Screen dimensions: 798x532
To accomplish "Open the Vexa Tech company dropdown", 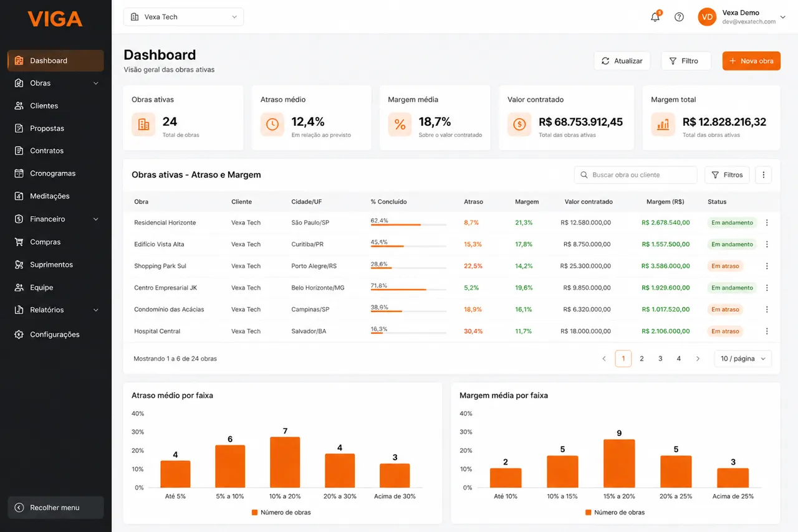I will tap(183, 17).
